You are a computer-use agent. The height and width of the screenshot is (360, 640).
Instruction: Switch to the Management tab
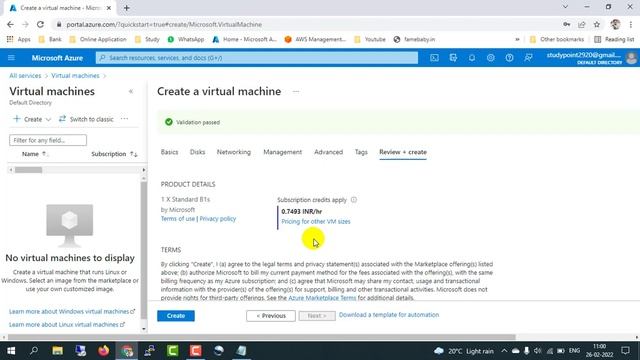click(282, 152)
